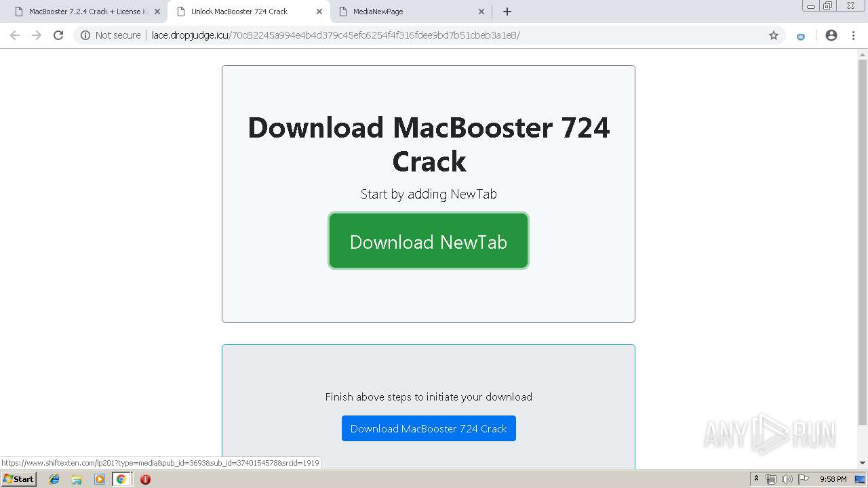Click the Not secure site info icon
The image size is (868, 488).
(85, 35)
